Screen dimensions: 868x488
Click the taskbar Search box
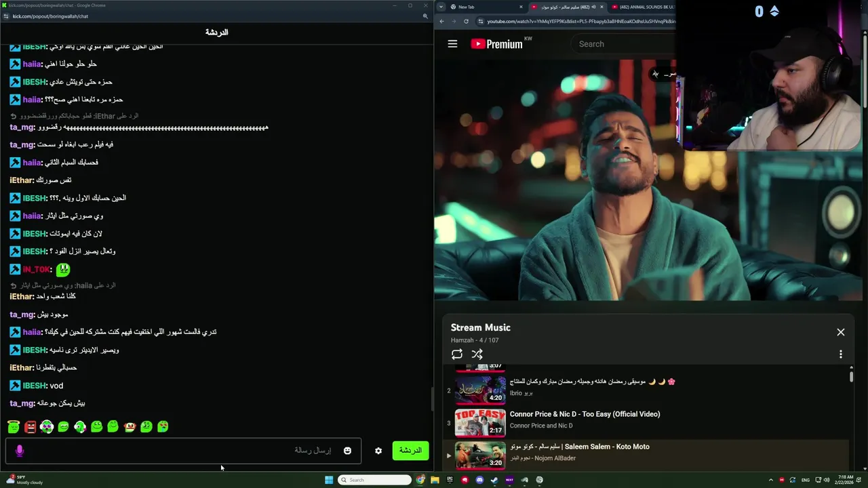(375, 480)
